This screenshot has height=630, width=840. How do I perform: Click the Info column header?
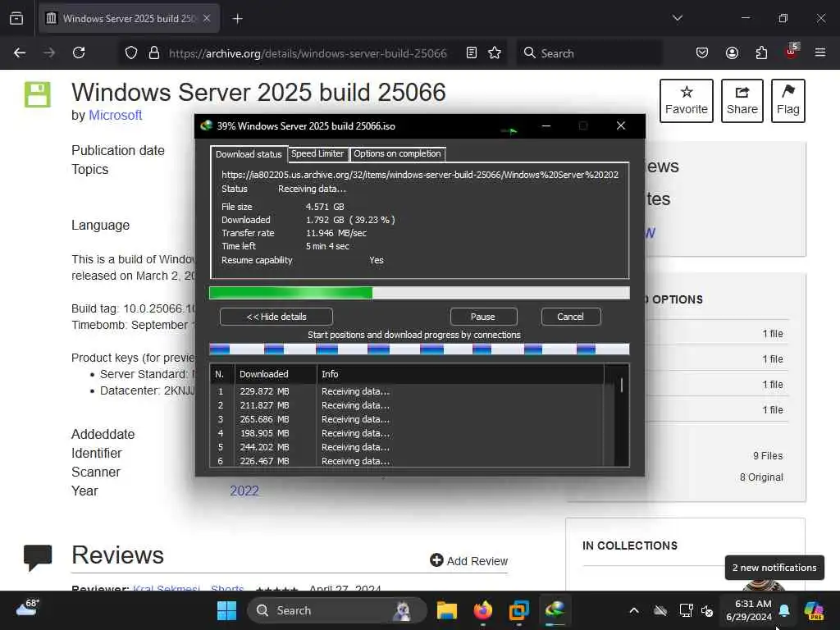[x=460, y=374]
